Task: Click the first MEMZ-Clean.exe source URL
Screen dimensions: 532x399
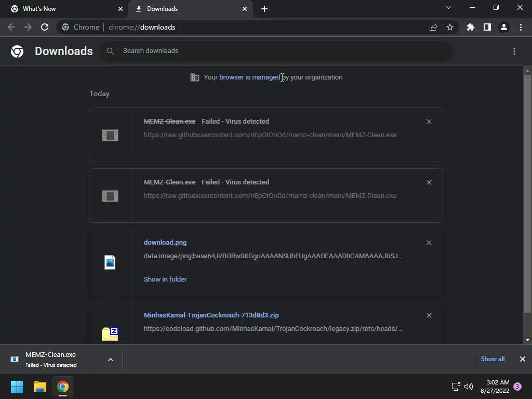Action: (x=270, y=135)
